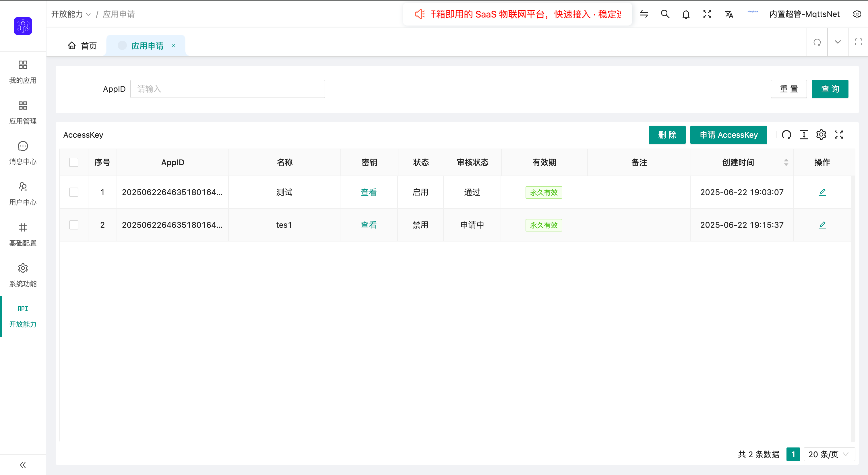This screenshot has width=868, height=475.
Task: Click AppID column header
Action: [x=173, y=162]
